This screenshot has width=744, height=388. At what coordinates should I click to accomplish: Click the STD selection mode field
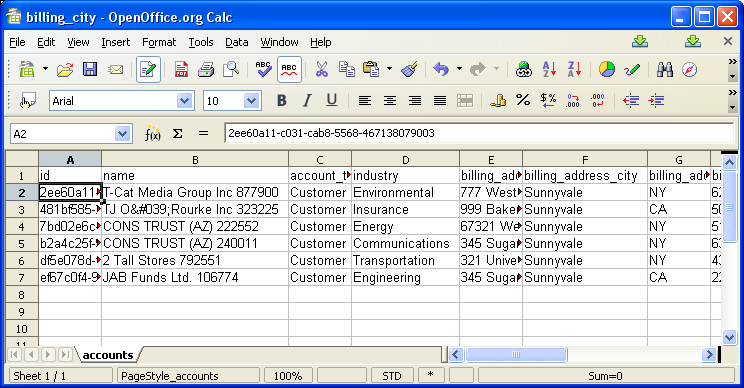391,376
